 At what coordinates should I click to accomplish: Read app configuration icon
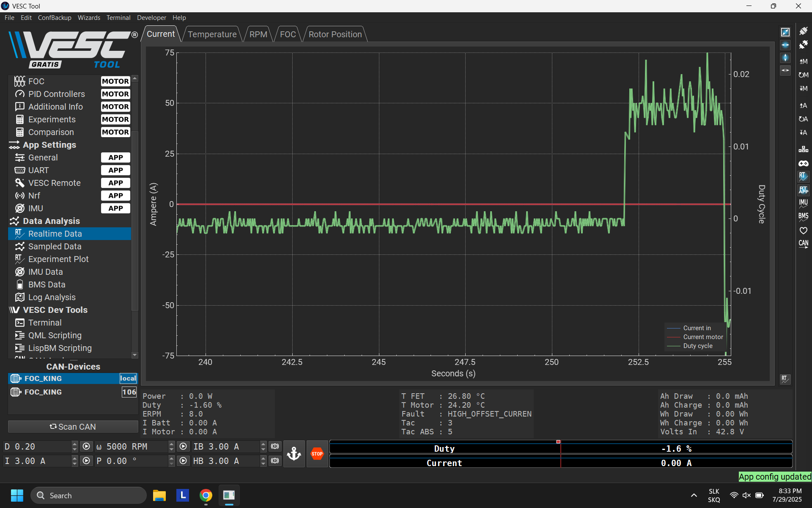pyautogui.click(x=803, y=105)
